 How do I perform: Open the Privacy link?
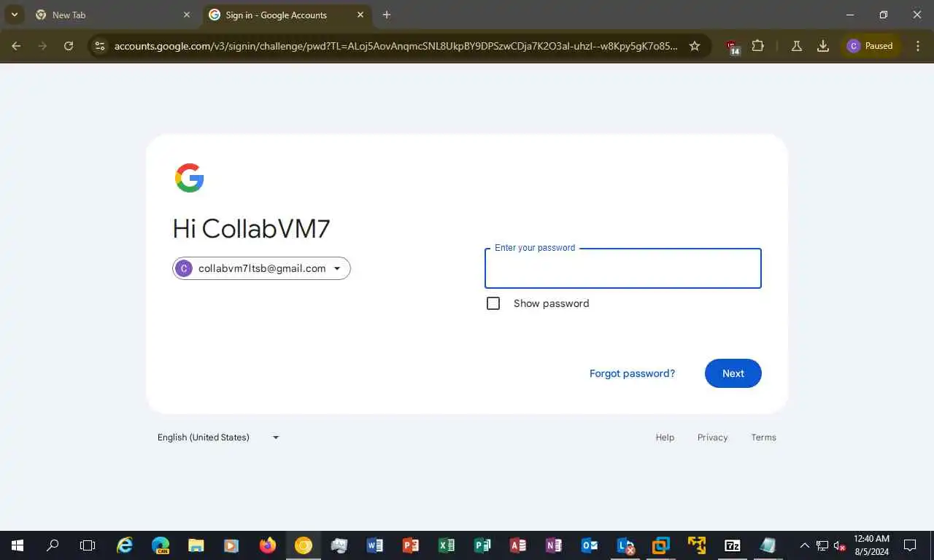[712, 437]
